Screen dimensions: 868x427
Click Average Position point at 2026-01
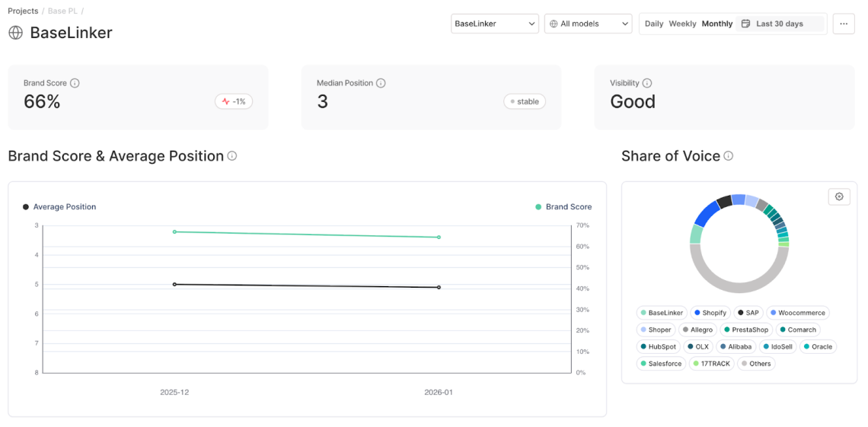click(439, 287)
